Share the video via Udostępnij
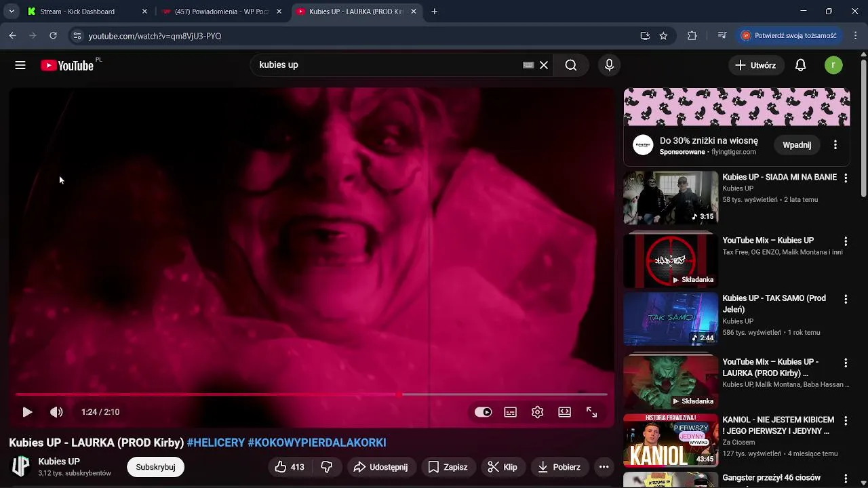868x488 pixels. click(x=381, y=467)
